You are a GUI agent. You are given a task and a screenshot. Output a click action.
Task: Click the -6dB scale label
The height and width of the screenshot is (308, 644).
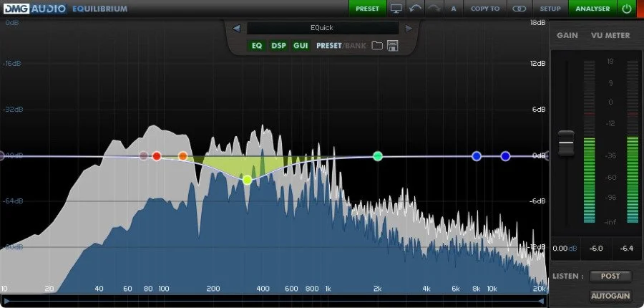pyautogui.click(x=538, y=201)
